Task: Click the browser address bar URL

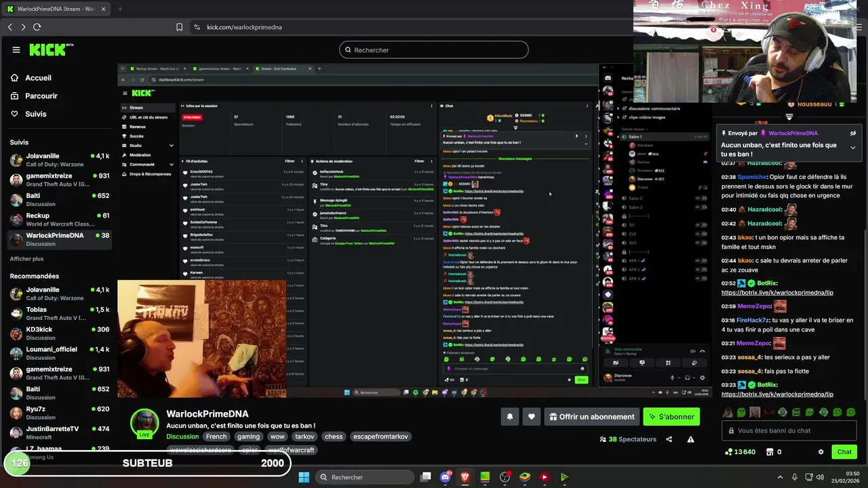Action: point(244,27)
